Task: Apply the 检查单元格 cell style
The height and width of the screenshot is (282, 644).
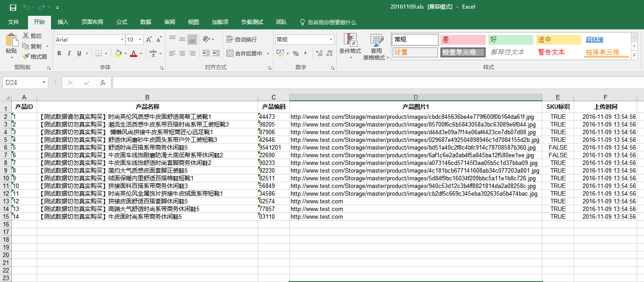Action: (x=463, y=52)
